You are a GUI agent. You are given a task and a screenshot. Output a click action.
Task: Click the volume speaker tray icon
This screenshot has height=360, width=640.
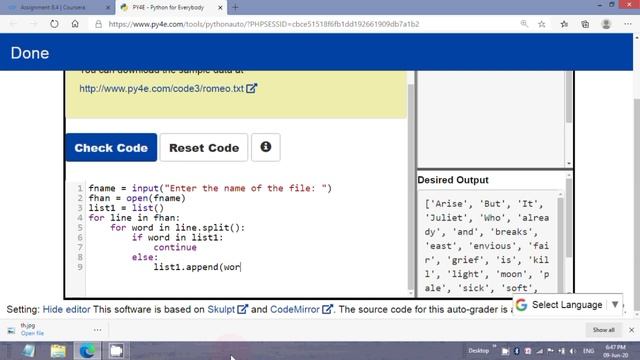pos(573,351)
